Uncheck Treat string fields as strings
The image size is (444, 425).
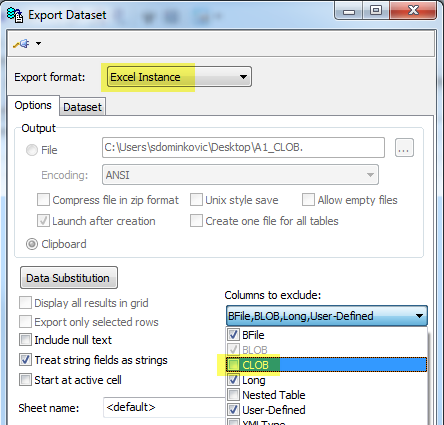point(25,360)
